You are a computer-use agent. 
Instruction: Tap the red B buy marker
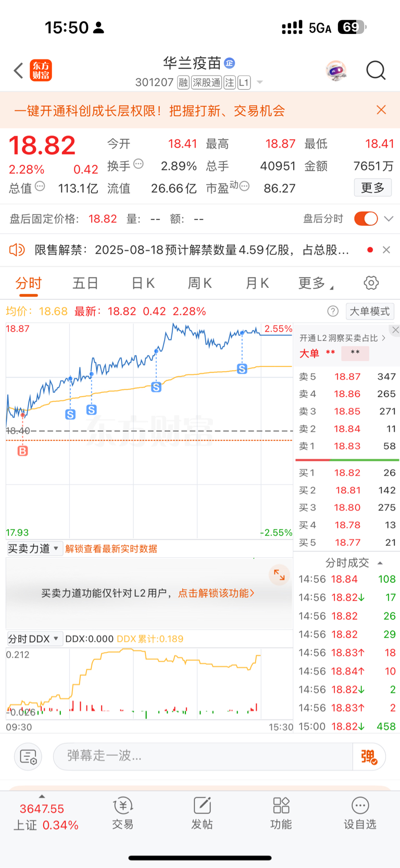(x=22, y=451)
